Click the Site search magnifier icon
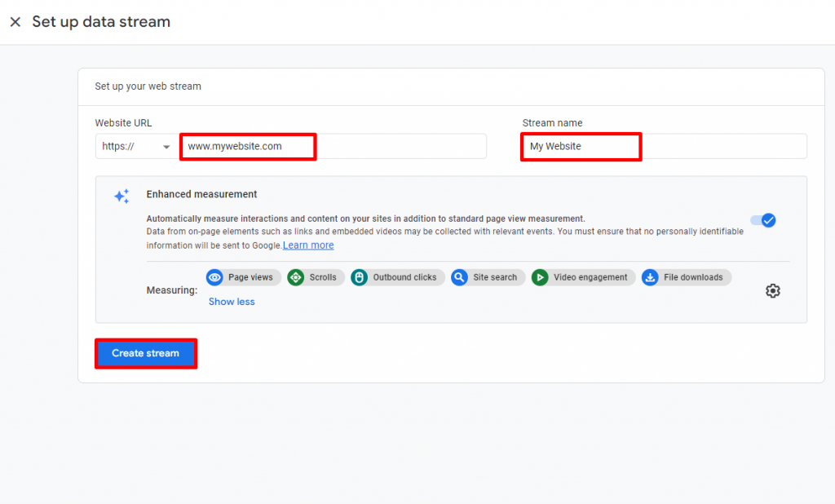 click(459, 277)
